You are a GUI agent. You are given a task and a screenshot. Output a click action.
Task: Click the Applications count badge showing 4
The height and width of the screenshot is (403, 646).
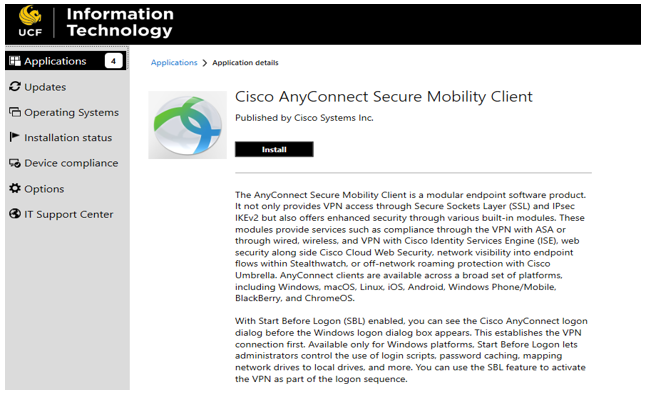[x=113, y=61]
